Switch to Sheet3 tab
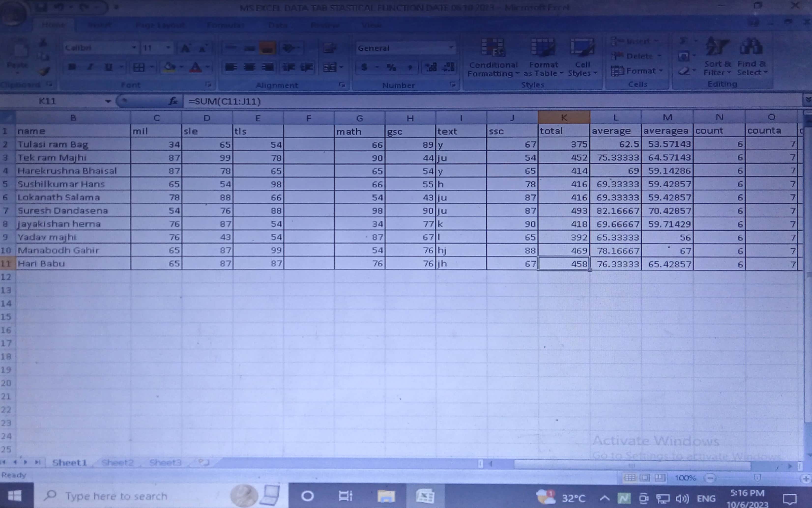The width and height of the screenshot is (812, 508). pyautogui.click(x=165, y=463)
